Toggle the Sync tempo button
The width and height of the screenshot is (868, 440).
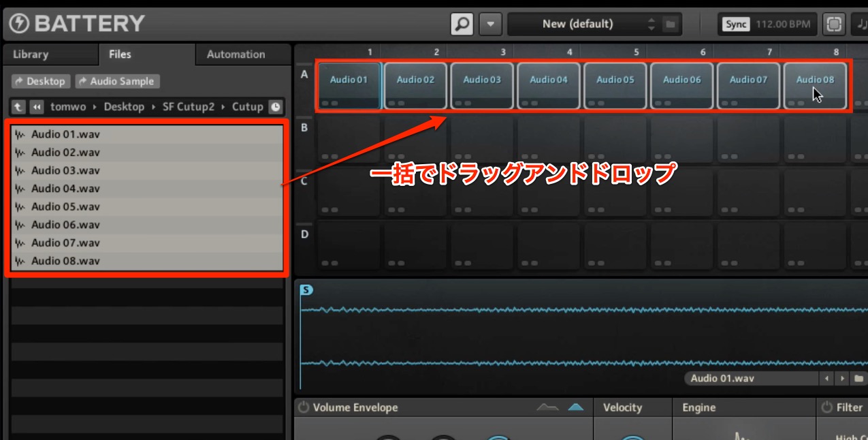click(x=736, y=24)
